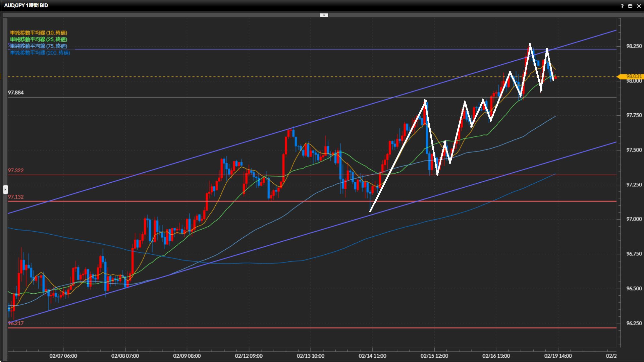
Task: Select the blue 200-period moving average label
Action: tap(40, 53)
